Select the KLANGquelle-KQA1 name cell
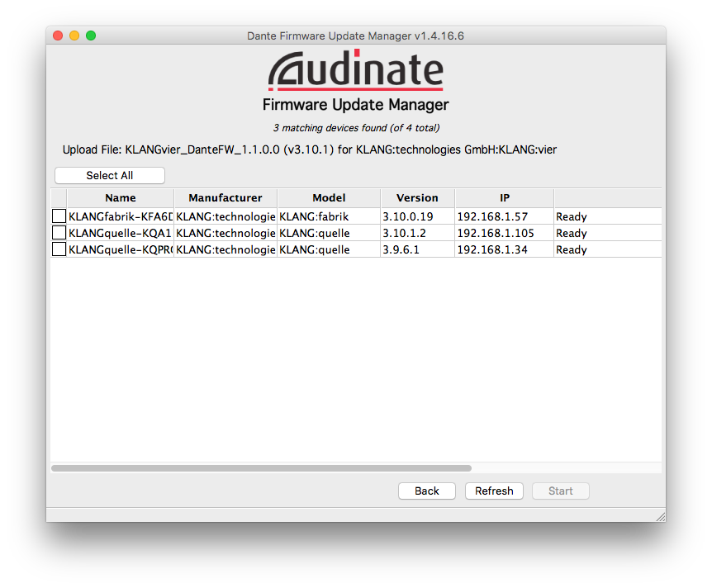 pyautogui.click(x=121, y=233)
